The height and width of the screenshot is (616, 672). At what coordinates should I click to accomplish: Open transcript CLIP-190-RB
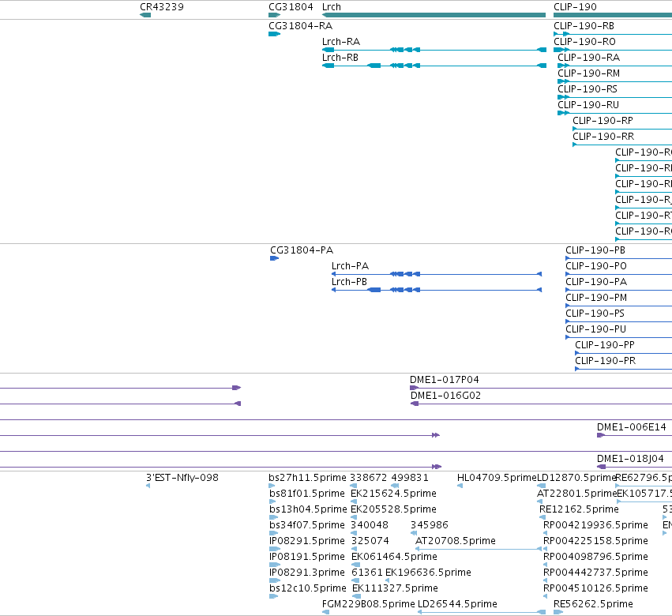584,26
